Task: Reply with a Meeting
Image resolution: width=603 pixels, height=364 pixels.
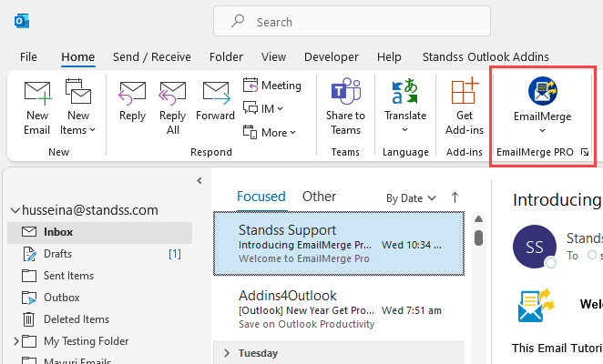Action: pos(271,86)
